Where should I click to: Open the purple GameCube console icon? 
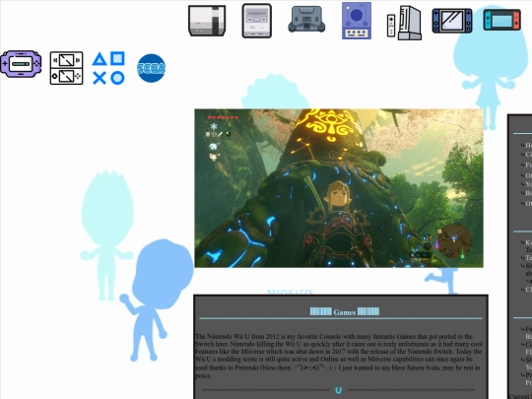click(357, 21)
